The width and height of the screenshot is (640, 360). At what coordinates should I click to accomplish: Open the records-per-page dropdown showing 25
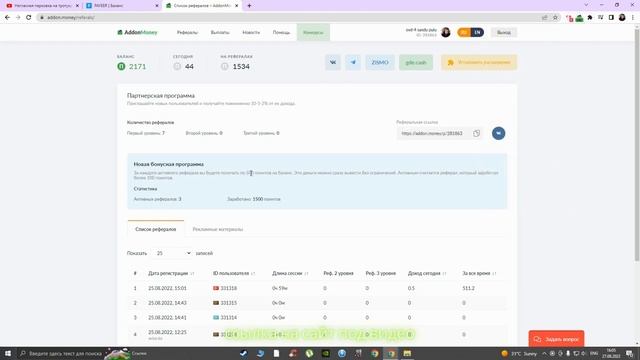[173, 253]
